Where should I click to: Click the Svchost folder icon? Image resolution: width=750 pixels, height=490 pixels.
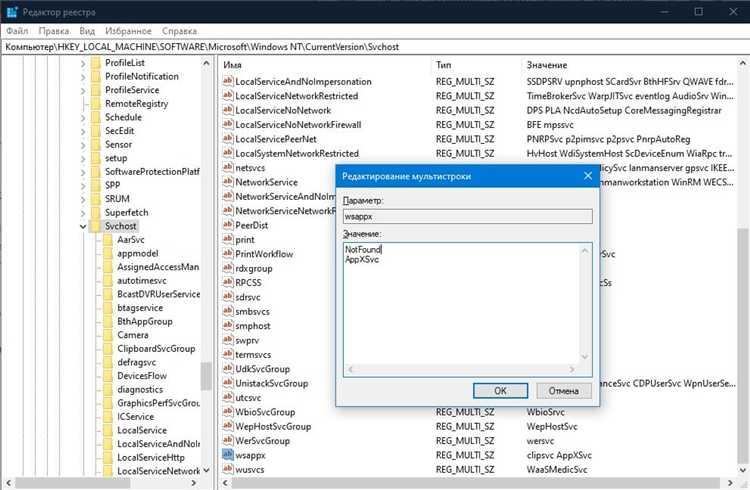(96, 226)
